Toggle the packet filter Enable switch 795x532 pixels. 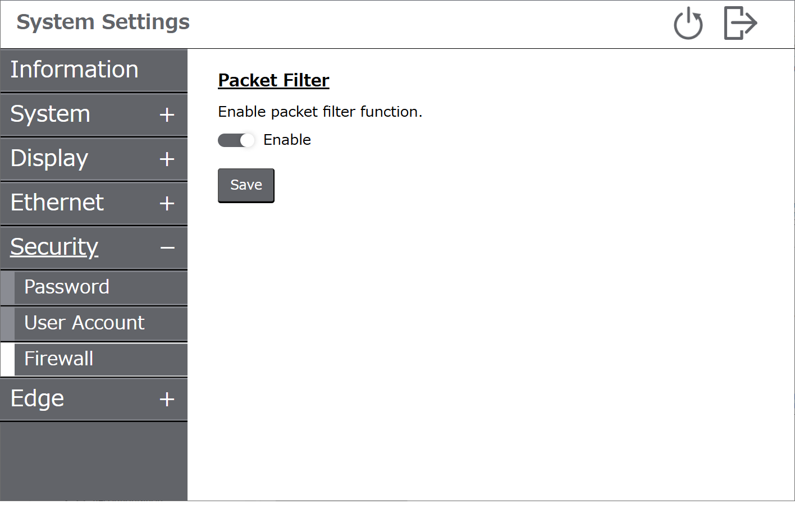pos(236,140)
